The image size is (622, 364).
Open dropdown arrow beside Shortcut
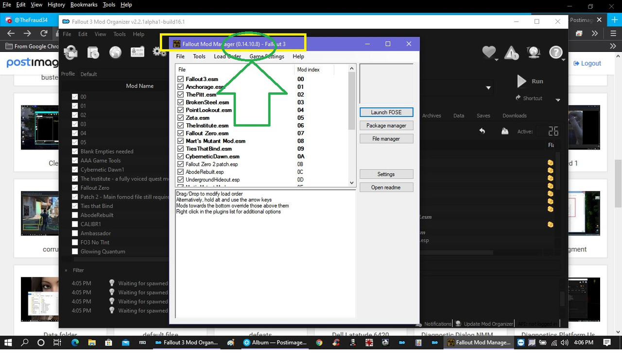(x=558, y=100)
